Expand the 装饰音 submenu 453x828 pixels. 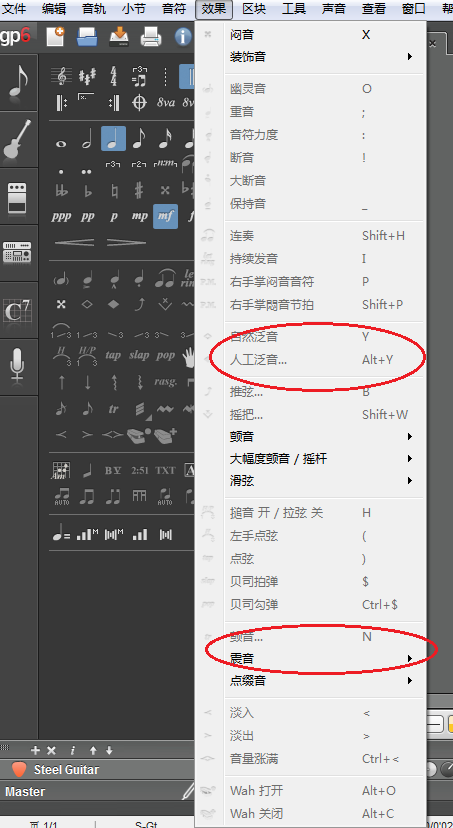[x=320, y=57]
